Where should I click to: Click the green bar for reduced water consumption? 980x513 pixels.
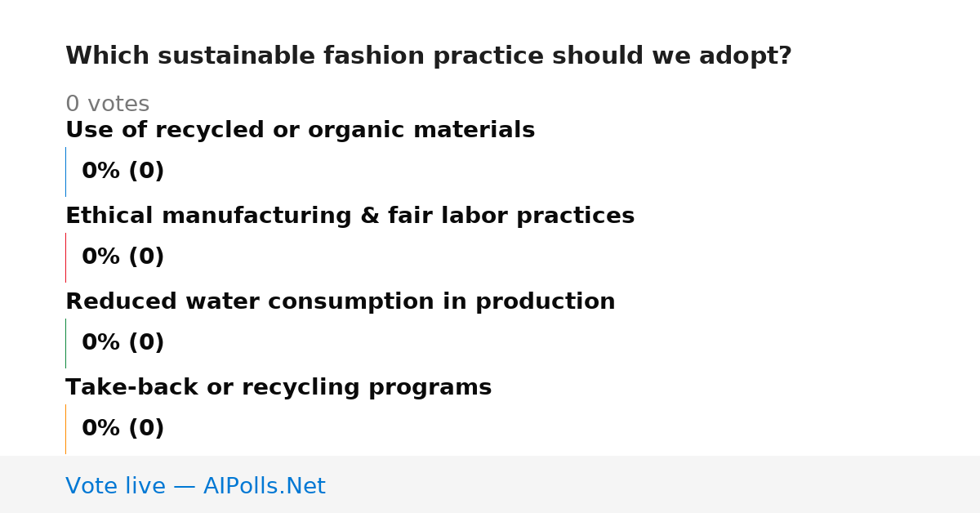coord(65,343)
